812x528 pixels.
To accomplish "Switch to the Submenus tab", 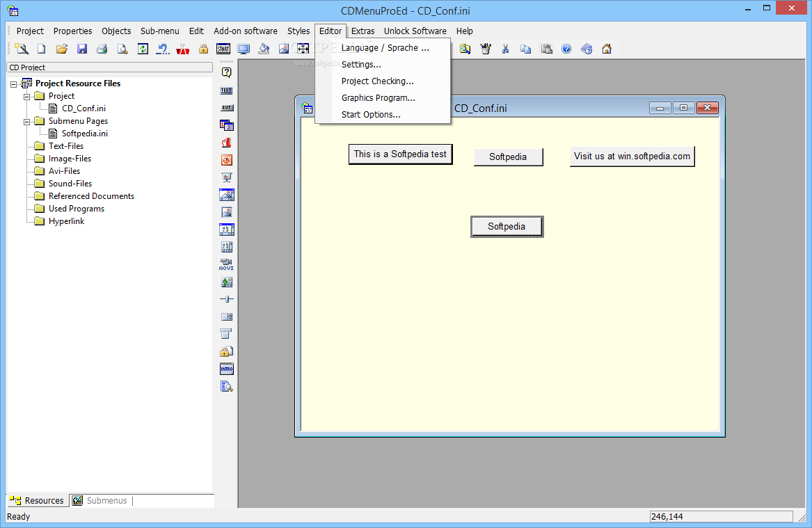I will tap(100, 501).
